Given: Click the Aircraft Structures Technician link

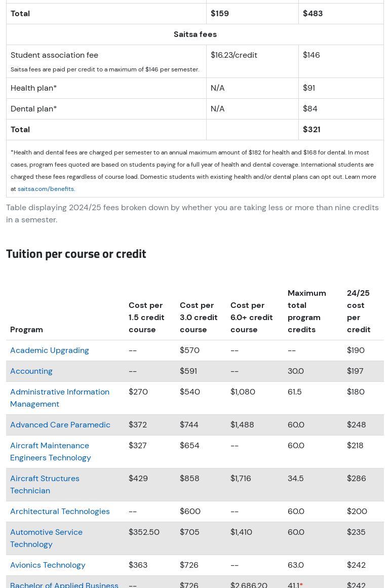Looking at the screenshot, I should pyautogui.click(x=45, y=484).
